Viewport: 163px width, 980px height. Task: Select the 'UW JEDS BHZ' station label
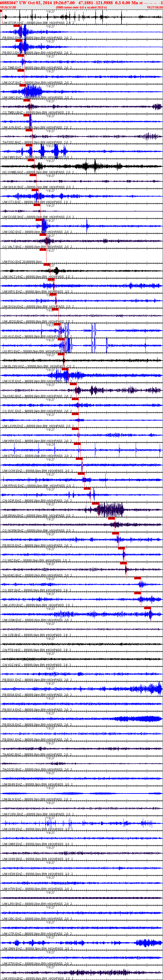click(13, 322)
